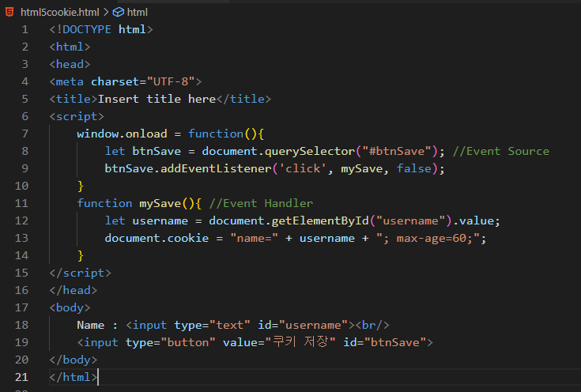Image resolution: width=581 pixels, height=392 pixels.
Task: Click the opening html tag on line 2
Action: pyautogui.click(x=70, y=47)
